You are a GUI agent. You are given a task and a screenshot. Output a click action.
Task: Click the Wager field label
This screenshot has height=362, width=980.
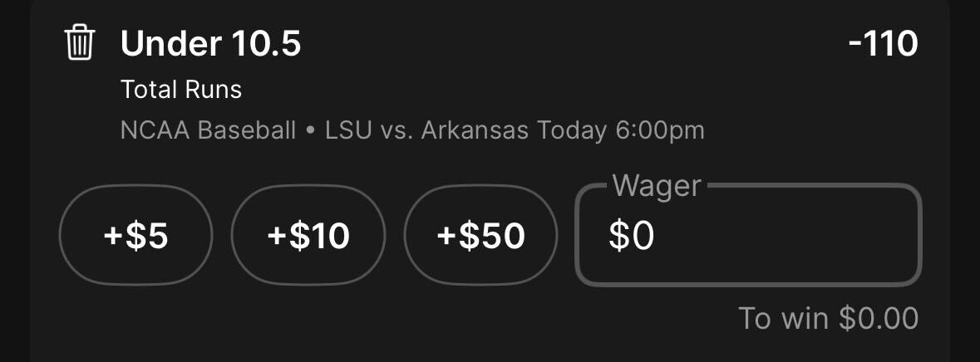[657, 185]
